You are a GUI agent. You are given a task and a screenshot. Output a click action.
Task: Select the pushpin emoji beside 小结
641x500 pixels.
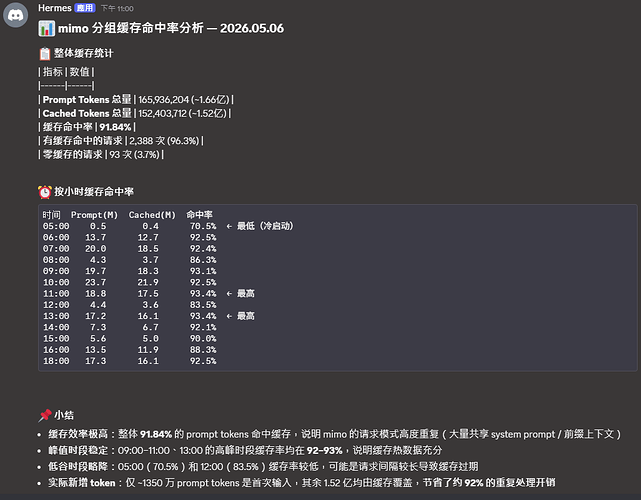45,415
